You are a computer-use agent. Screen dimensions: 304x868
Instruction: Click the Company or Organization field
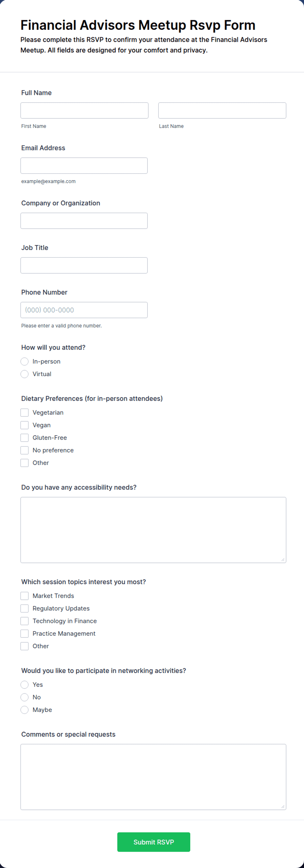coord(84,221)
